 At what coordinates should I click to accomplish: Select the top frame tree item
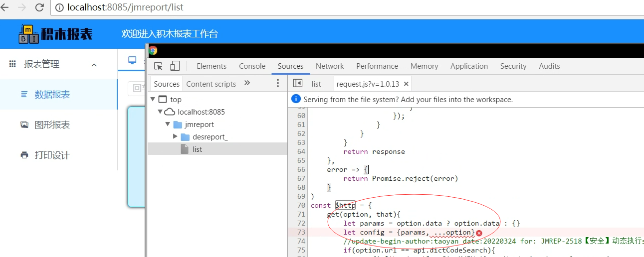tap(176, 100)
